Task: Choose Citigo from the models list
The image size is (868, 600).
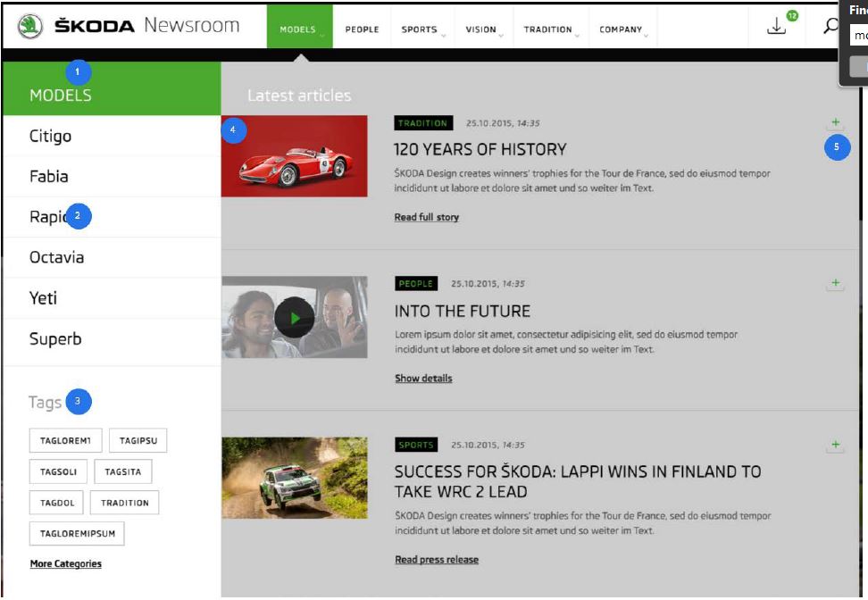Action: tap(112, 136)
